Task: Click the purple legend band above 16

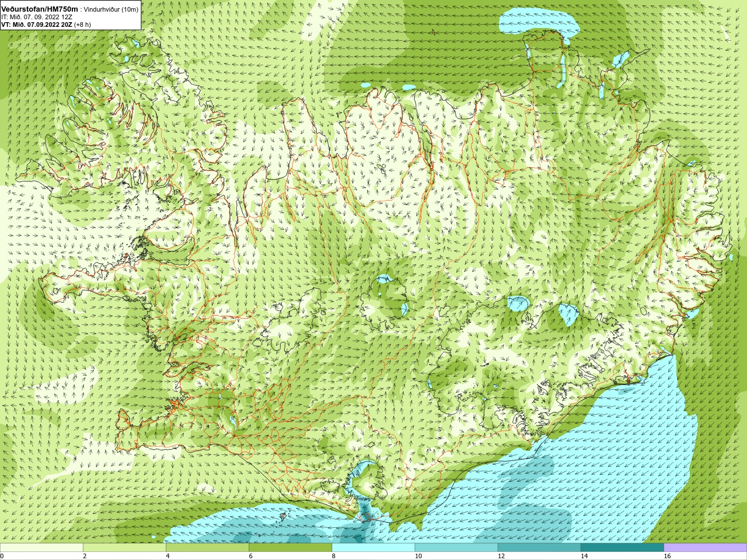Action: pyautogui.click(x=706, y=548)
